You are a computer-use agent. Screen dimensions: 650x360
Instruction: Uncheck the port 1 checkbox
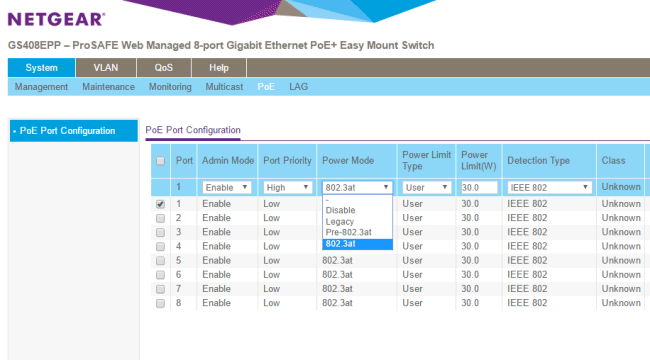click(x=160, y=204)
